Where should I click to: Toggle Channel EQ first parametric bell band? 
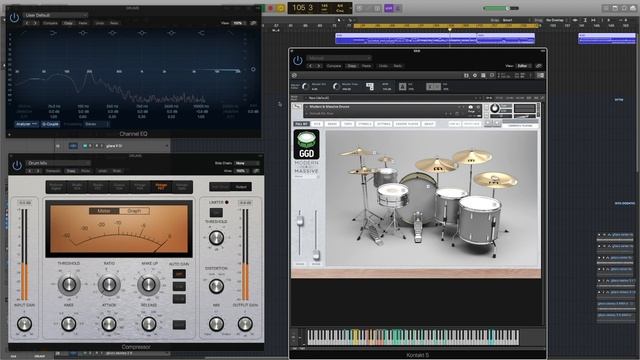(83, 33)
